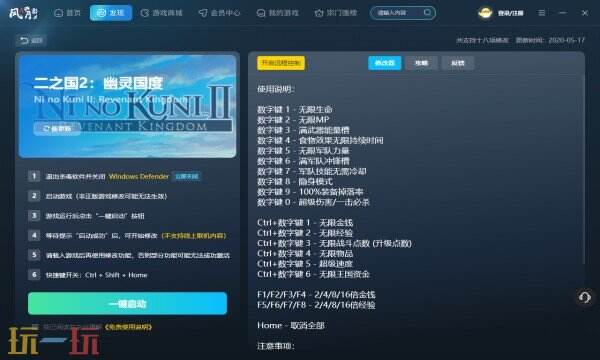The image size is (600, 360).
Task: Click the yellow Windows Defender text
Action: tap(139, 176)
